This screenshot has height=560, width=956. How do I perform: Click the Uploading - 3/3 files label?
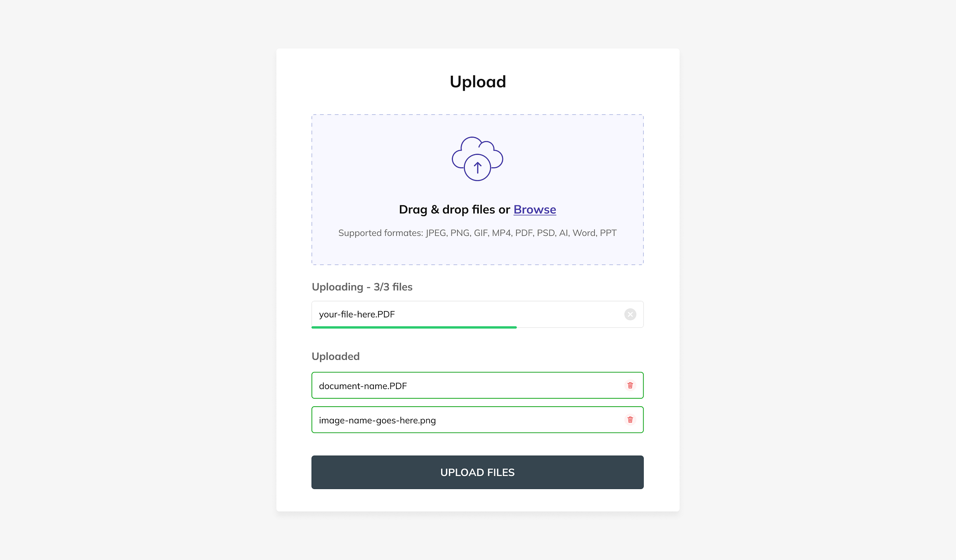[362, 286]
